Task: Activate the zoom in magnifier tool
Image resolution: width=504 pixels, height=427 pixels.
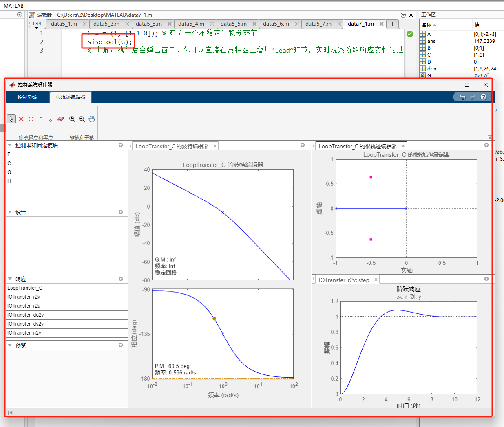Action: click(72, 119)
